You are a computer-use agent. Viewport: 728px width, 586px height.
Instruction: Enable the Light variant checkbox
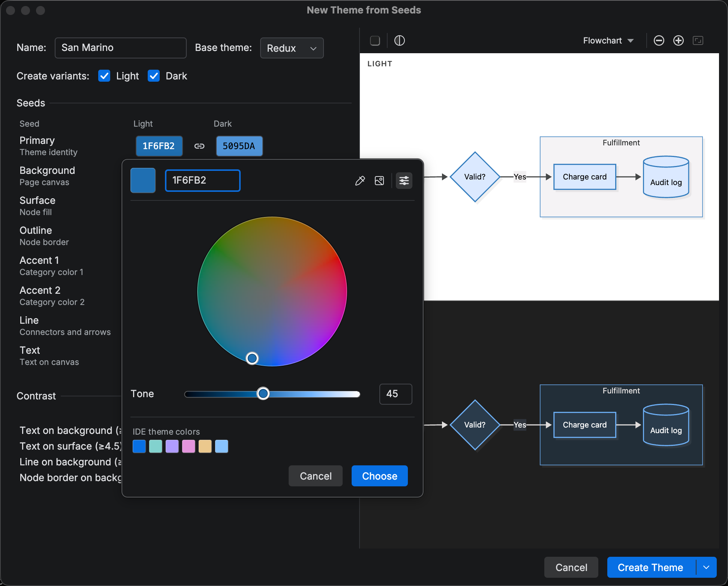[x=104, y=76]
